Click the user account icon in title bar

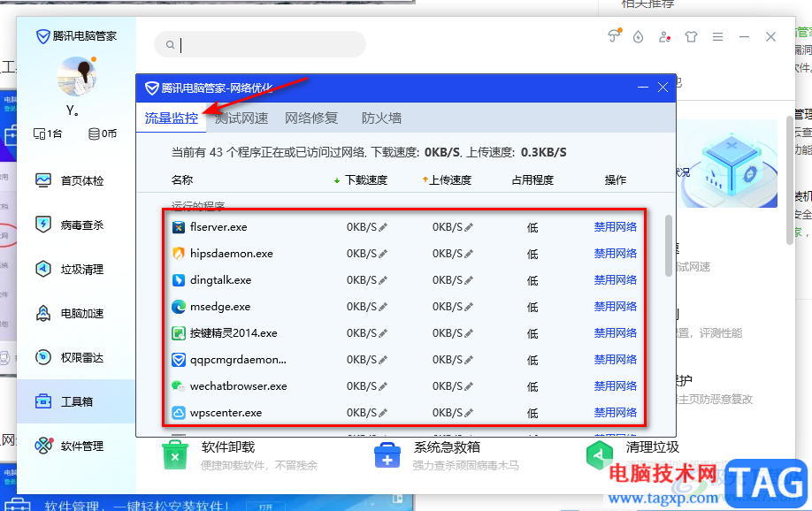664,37
